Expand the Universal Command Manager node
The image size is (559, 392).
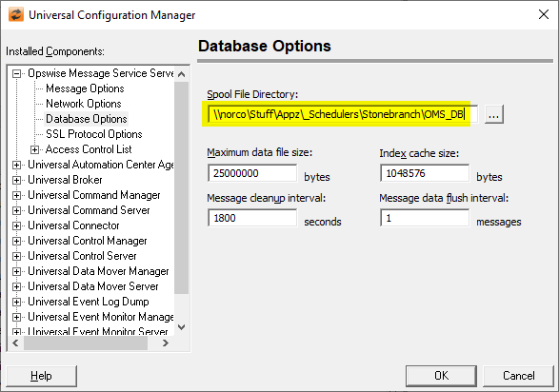[16, 195]
